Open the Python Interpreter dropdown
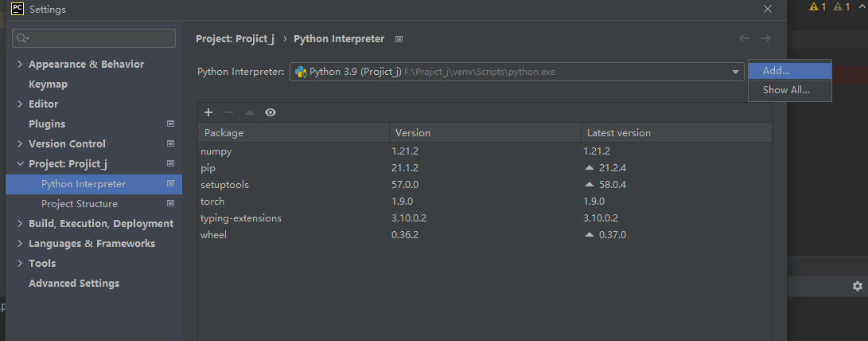Screen dimensions: 868x341 736,72
